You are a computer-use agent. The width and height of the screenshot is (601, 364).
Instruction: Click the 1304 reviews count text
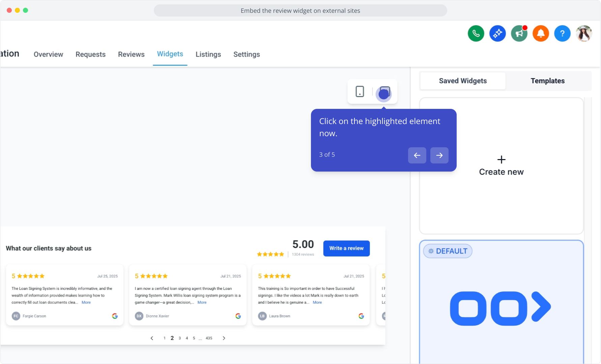pos(303,254)
